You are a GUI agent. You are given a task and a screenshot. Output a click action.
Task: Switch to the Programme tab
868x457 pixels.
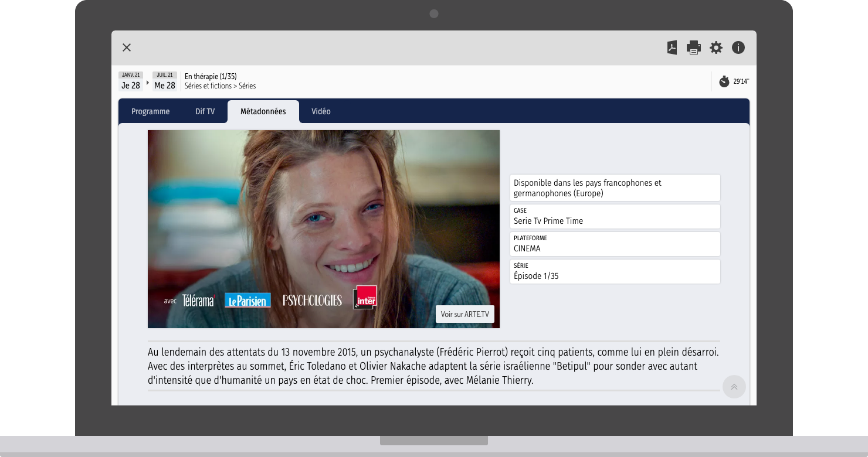(x=151, y=111)
